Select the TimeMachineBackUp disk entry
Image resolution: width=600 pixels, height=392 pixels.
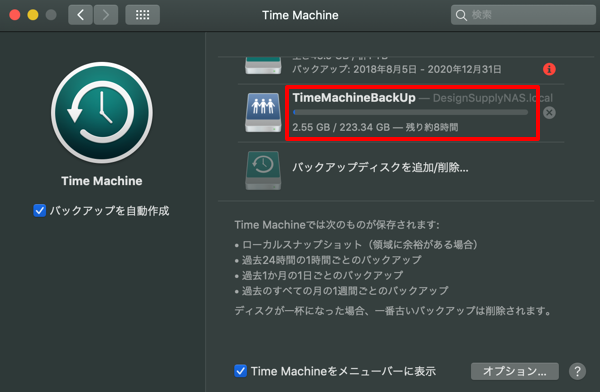401,113
